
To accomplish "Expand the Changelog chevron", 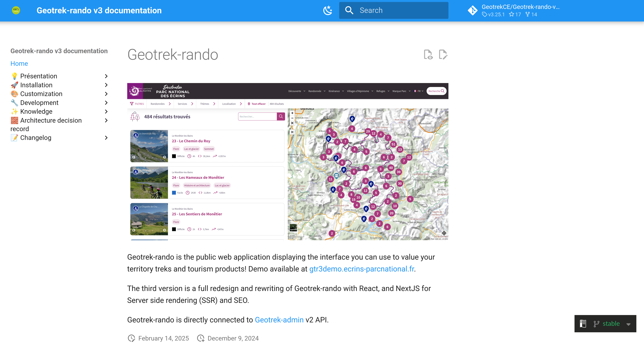I will [x=106, y=138].
